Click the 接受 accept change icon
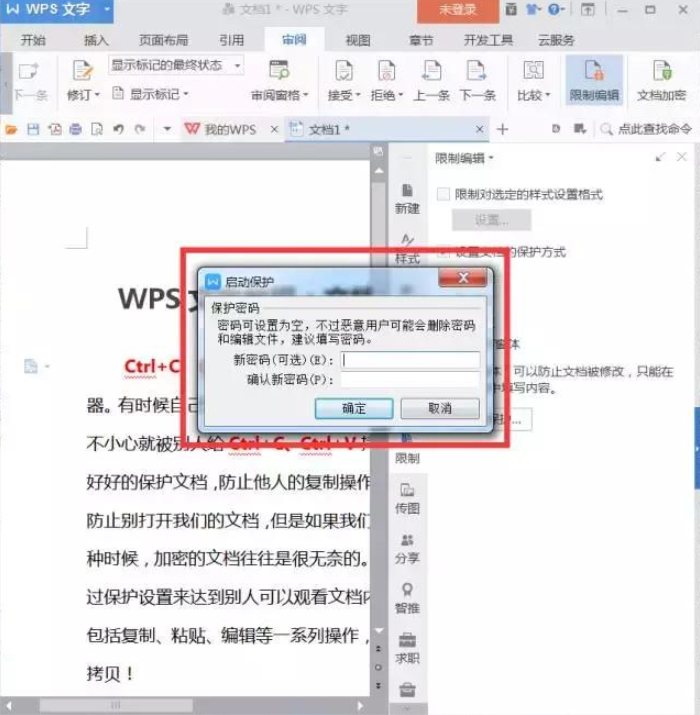700x715 pixels. pos(343,71)
